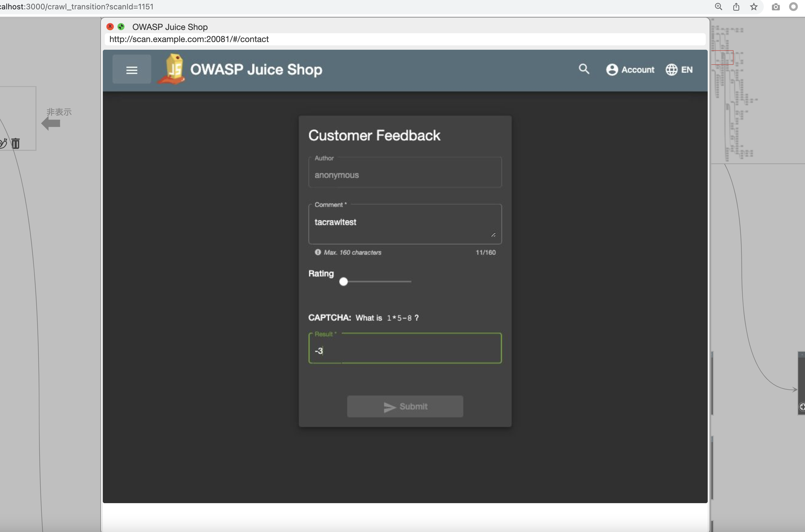This screenshot has width=805, height=532.
Task: Open the Account menu
Action: [x=630, y=70]
